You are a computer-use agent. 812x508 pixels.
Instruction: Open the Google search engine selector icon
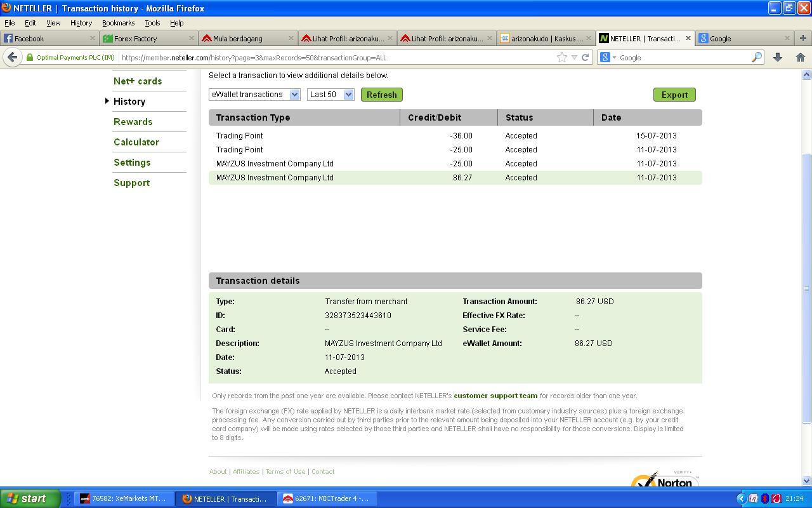click(608, 57)
